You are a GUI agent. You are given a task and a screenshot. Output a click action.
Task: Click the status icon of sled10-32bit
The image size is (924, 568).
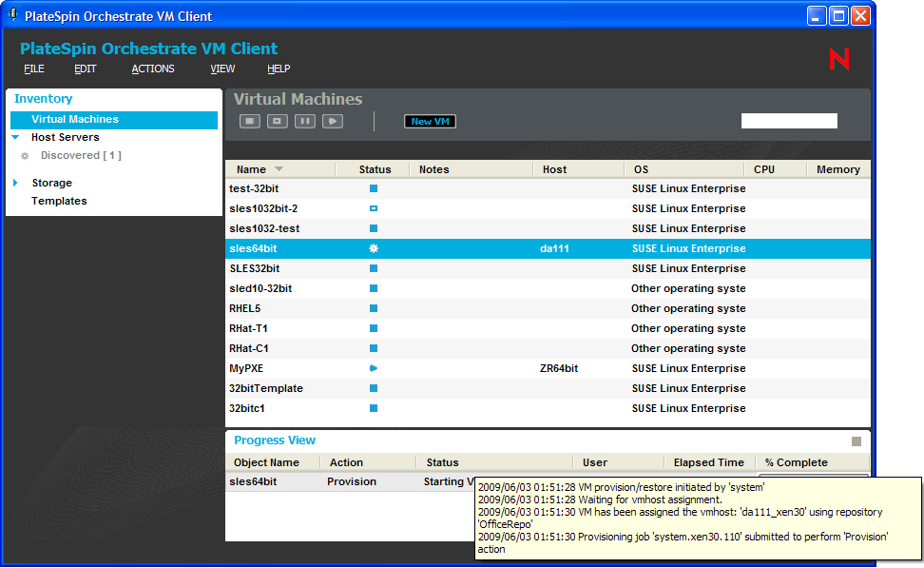coord(374,289)
